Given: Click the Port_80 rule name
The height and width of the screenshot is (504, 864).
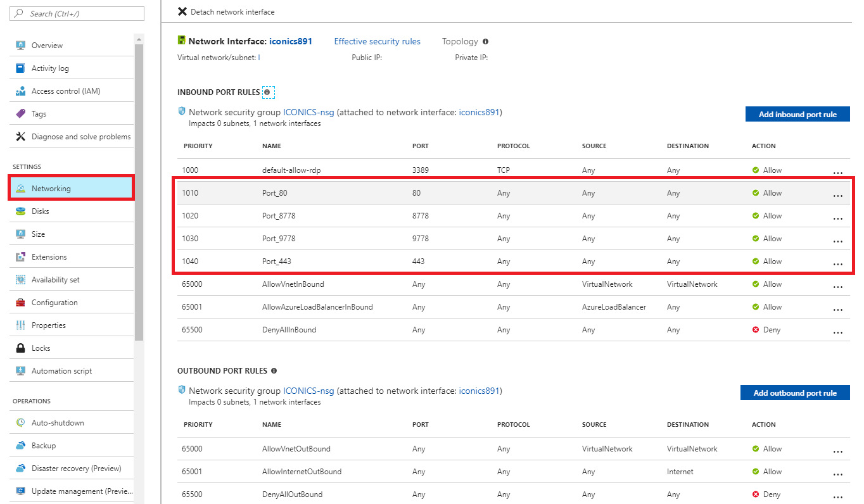Looking at the screenshot, I should pyautogui.click(x=274, y=193).
